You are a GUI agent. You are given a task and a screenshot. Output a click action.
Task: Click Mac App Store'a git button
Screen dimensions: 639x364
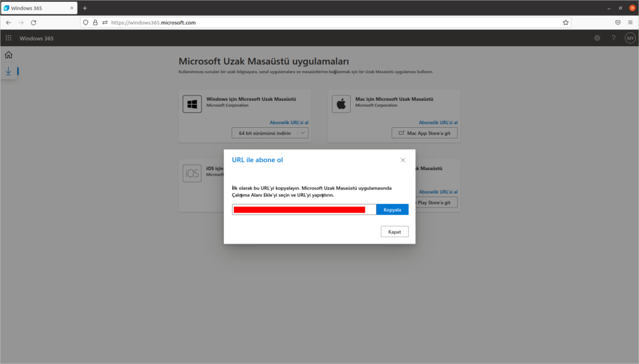tap(424, 133)
